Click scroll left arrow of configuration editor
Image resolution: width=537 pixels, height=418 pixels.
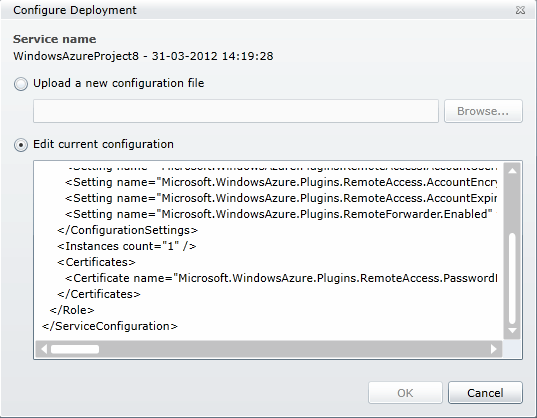coord(44,349)
